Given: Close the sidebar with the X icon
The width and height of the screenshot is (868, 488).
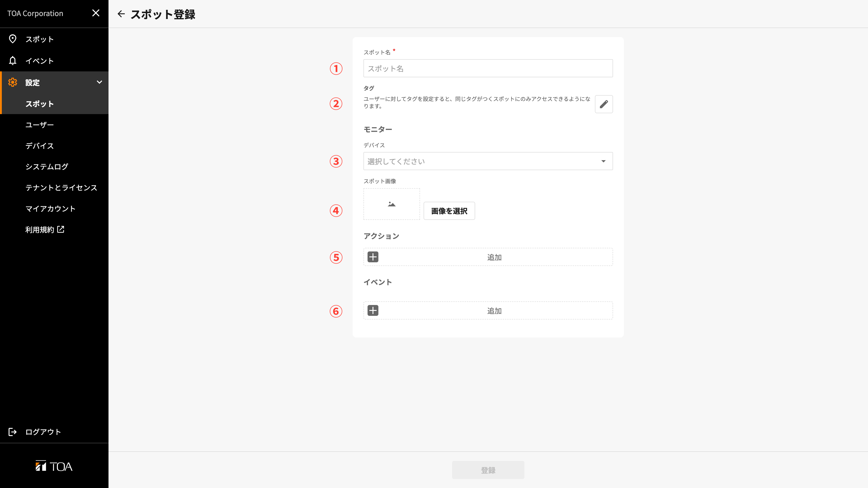Looking at the screenshot, I should pos(96,13).
